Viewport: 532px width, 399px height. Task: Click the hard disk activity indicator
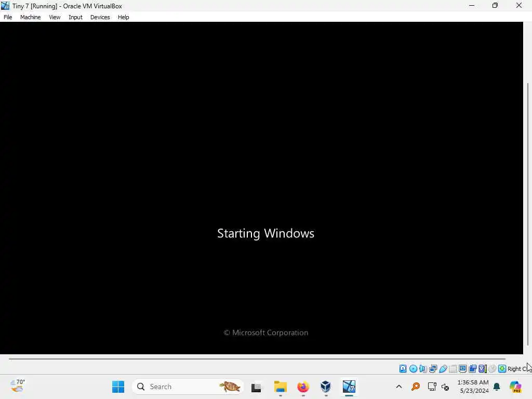click(403, 368)
